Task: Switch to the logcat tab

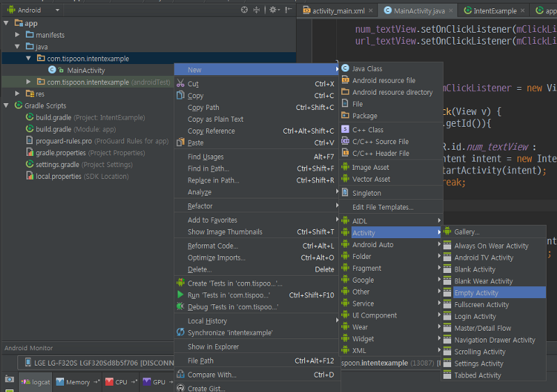Action: pos(36,382)
